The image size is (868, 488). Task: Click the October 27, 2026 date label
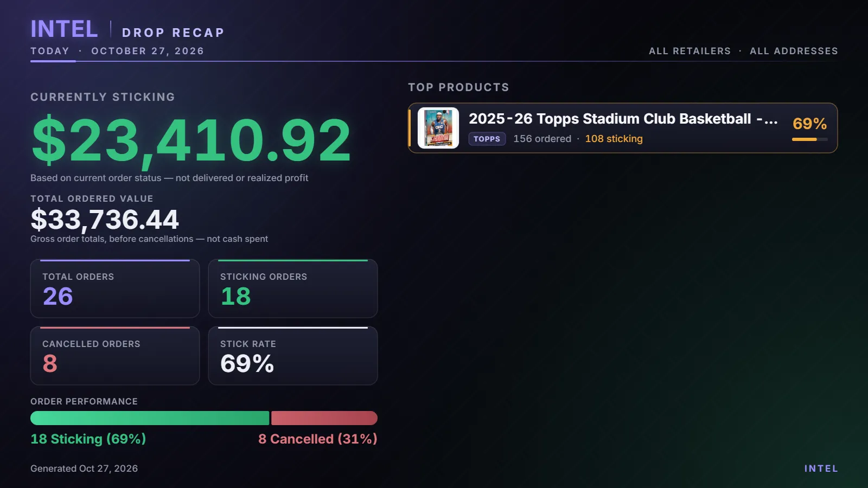pyautogui.click(x=148, y=51)
